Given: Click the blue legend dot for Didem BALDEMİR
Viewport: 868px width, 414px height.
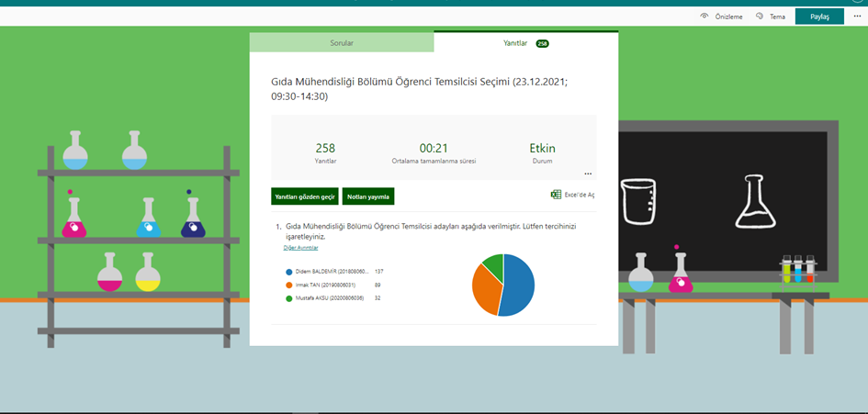Looking at the screenshot, I should click(x=289, y=272).
